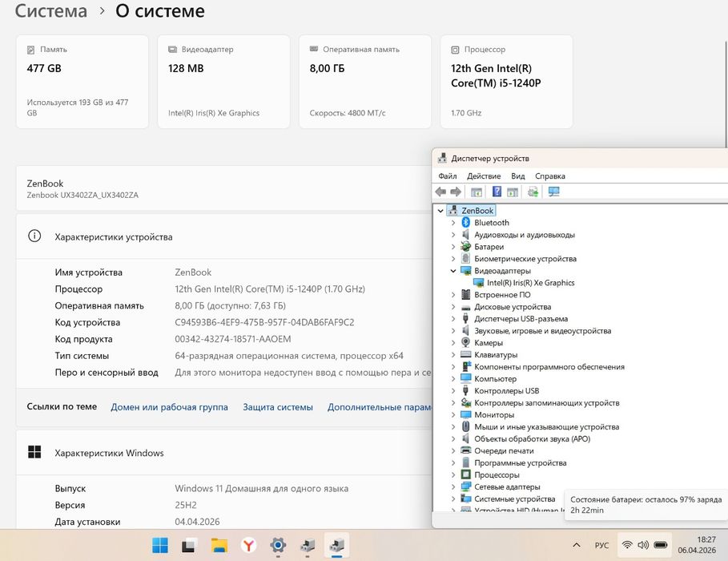
Task: Switch input language via РУС indicator
Action: [x=601, y=545]
